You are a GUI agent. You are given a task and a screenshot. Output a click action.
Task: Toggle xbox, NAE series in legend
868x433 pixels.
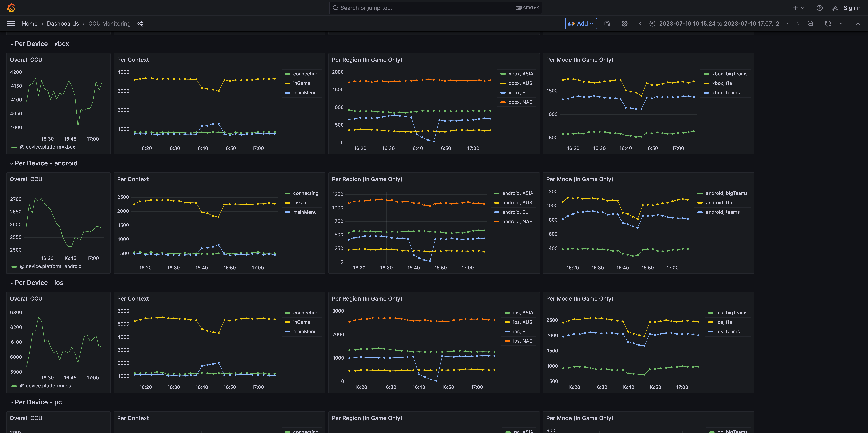click(520, 102)
